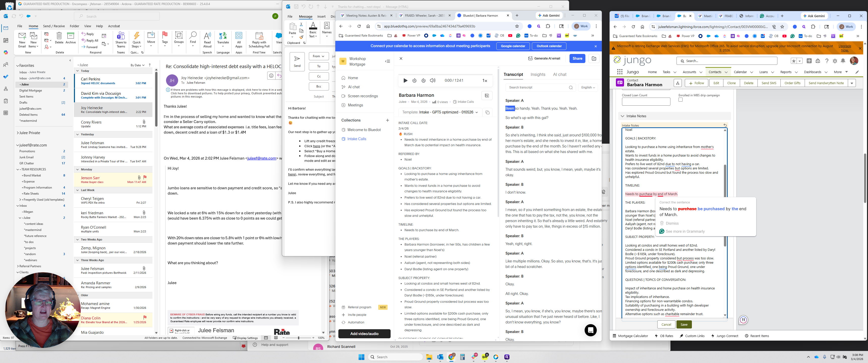Switch to the Insights tab in Bluedot
The width and height of the screenshot is (868, 363).
[537, 74]
